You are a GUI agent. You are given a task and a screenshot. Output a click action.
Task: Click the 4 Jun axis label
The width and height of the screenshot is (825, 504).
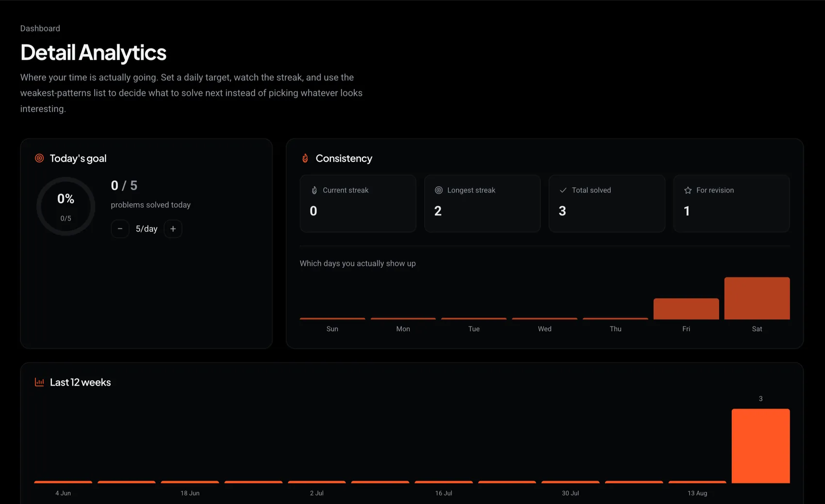point(63,493)
